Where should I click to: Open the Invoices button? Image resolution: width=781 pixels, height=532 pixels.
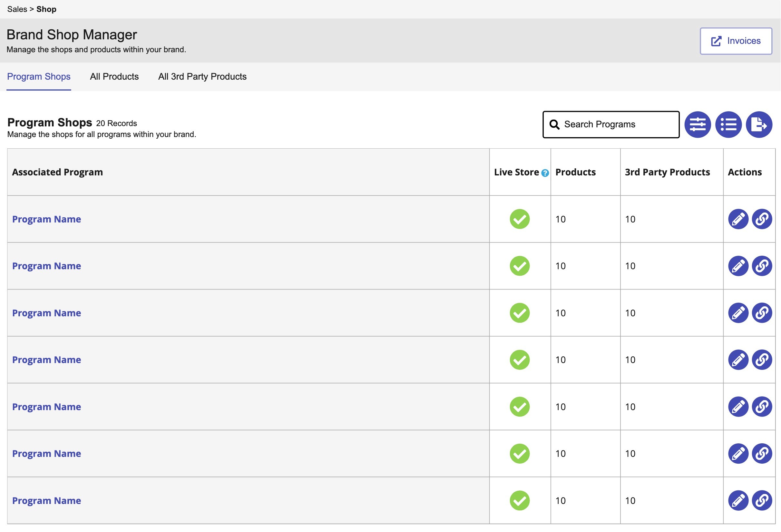click(736, 41)
